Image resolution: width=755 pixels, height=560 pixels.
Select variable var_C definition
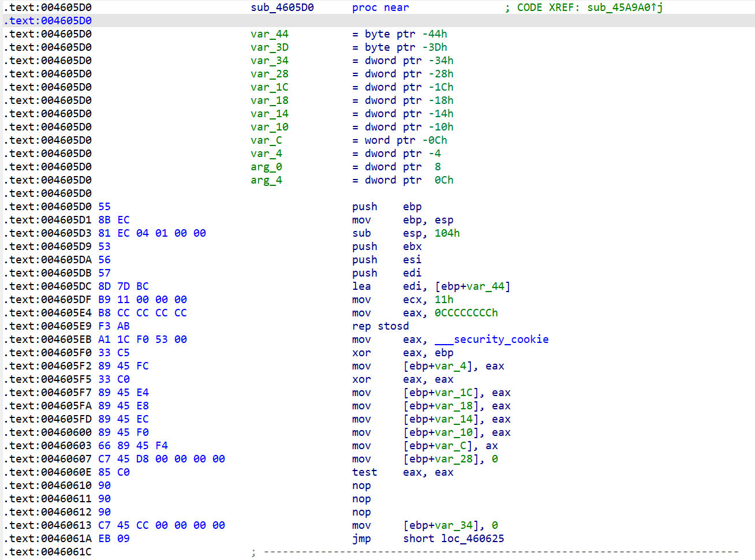click(x=266, y=140)
